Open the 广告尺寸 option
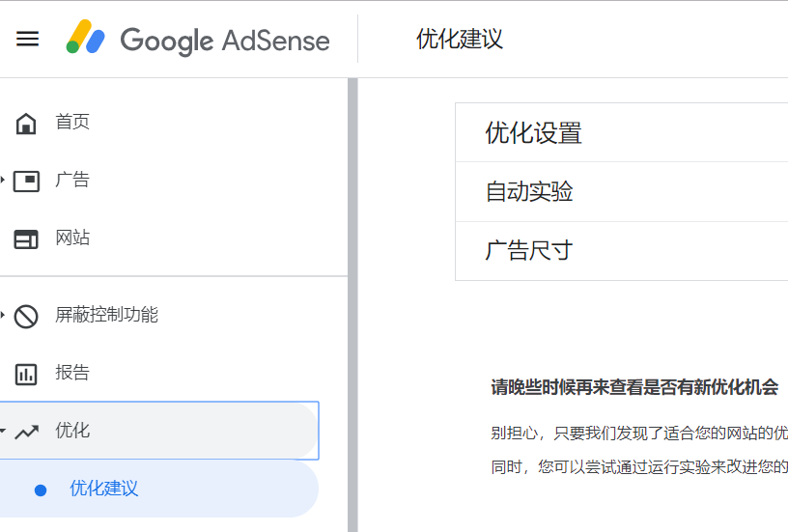This screenshot has height=532, width=788. pos(529,251)
